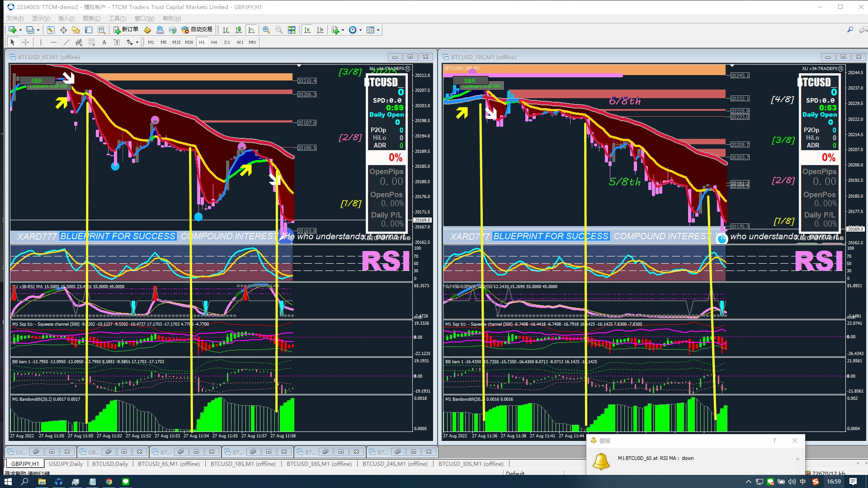868x488 pixels.
Task: Click S&R button on BTCUSD_6S chart
Action: pyautogui.click(x=37, y=81)
